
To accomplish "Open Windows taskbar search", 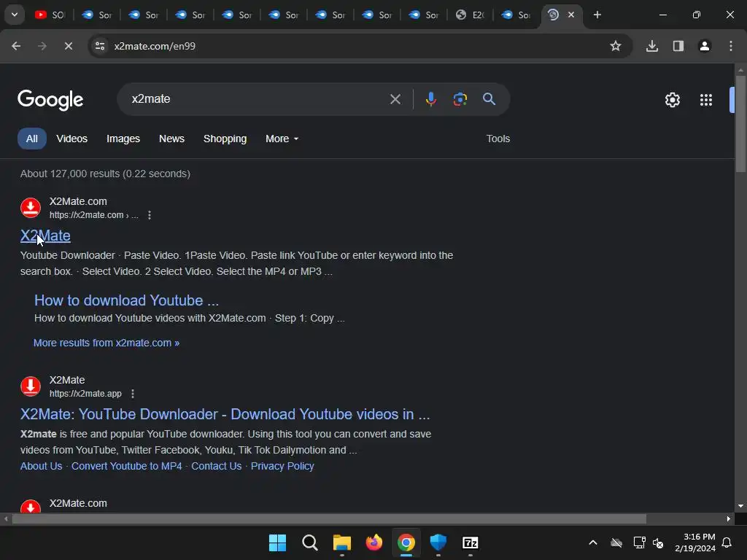I will pyautogui.click(x=309, y=542).
